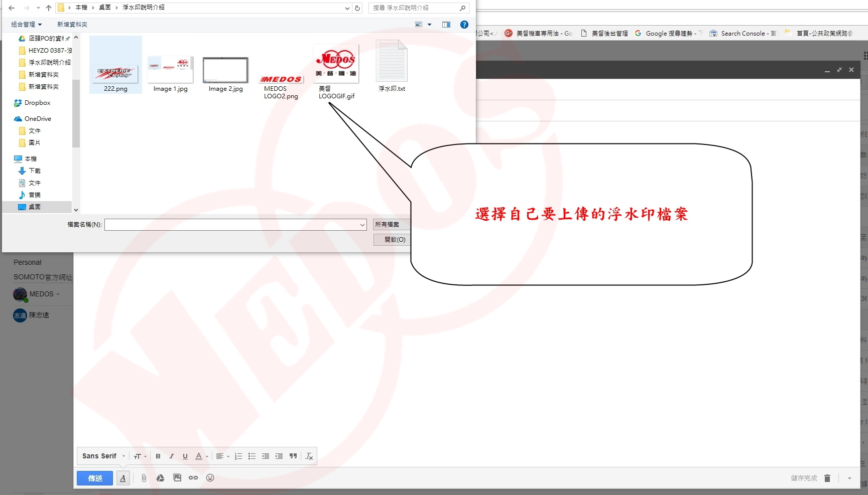Discard draft with the trash icon

tap(827, 478)
